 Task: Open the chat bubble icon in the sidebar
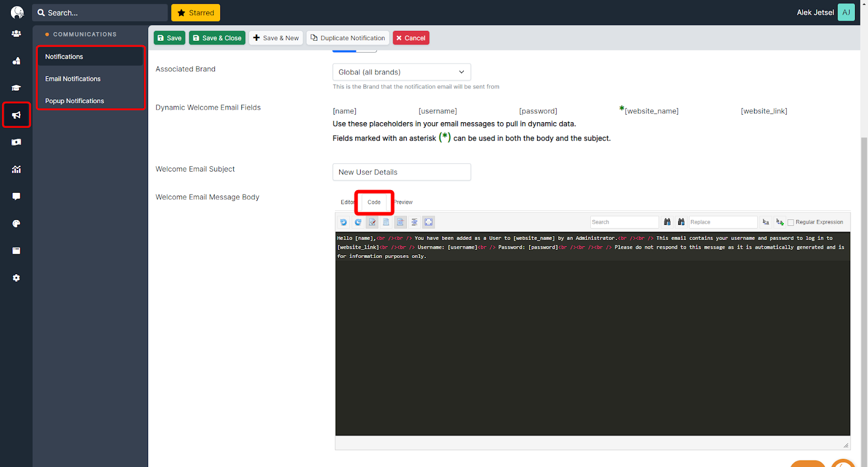[16, 197]
